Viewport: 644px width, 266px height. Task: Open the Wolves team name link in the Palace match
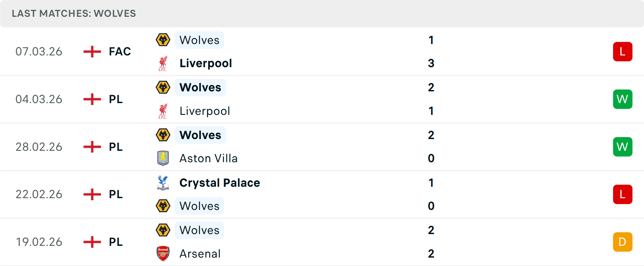[199, 206]
